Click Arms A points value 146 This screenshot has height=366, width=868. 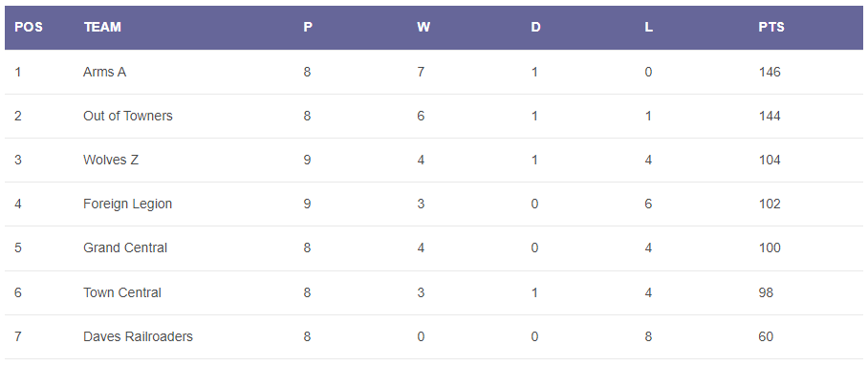770,72
